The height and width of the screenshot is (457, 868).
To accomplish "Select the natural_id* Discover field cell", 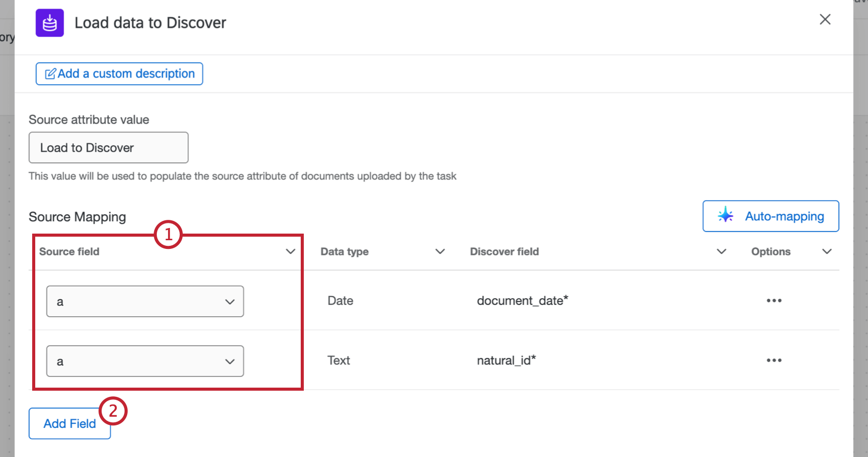I will click(x=506, y=360).
